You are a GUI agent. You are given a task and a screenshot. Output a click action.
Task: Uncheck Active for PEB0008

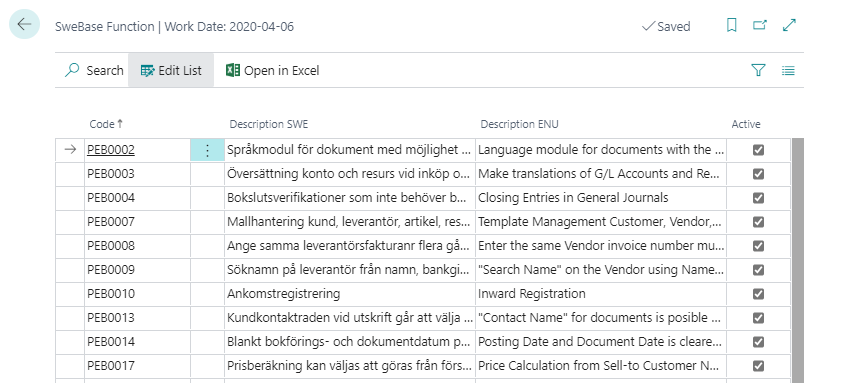tap(758, 246)
